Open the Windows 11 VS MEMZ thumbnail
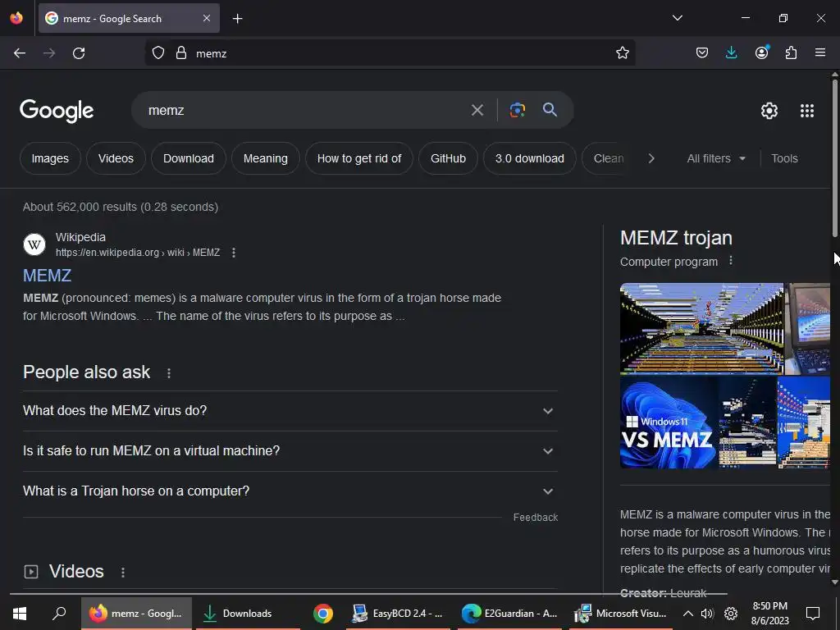Screen dimensions: 840x630 click(668, 422)
